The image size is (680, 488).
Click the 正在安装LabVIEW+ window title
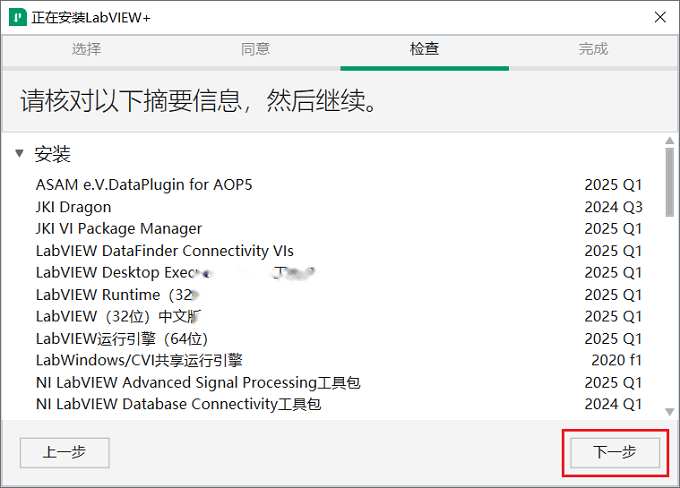click(x=91, y=18)
